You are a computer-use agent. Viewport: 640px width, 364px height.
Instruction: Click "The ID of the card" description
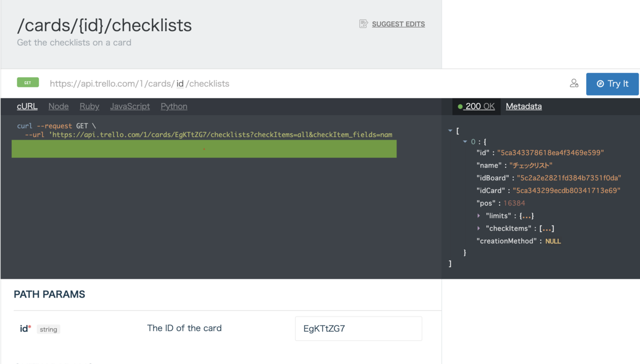click(x=185, y=328)
